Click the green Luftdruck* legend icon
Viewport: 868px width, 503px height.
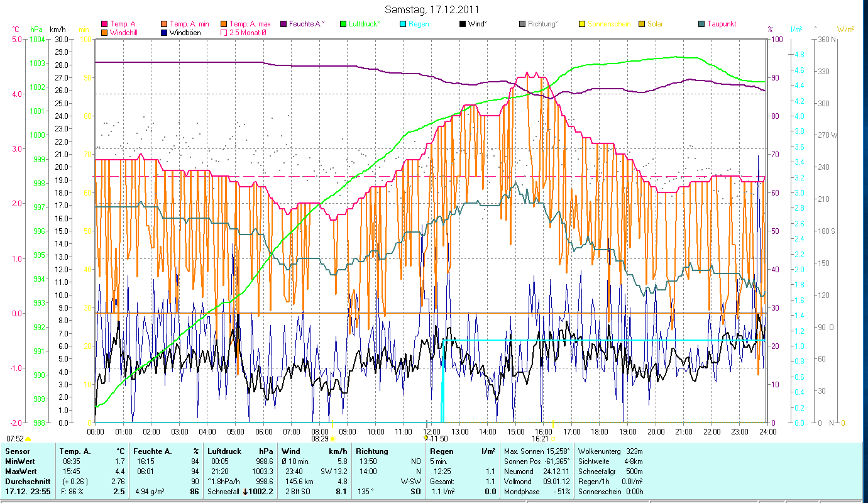[x=344, y=24]
